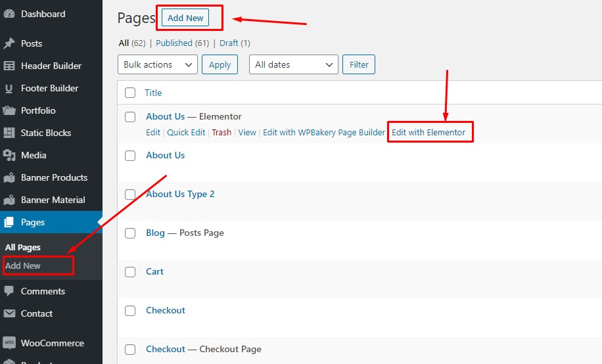Select the About Us Type 2 checkbox
602x364 pixels.
[x=130, y=194]
